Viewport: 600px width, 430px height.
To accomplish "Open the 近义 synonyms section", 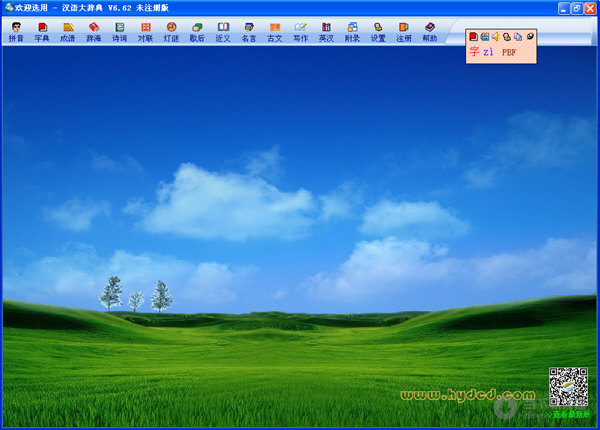I will pos(223,32).
